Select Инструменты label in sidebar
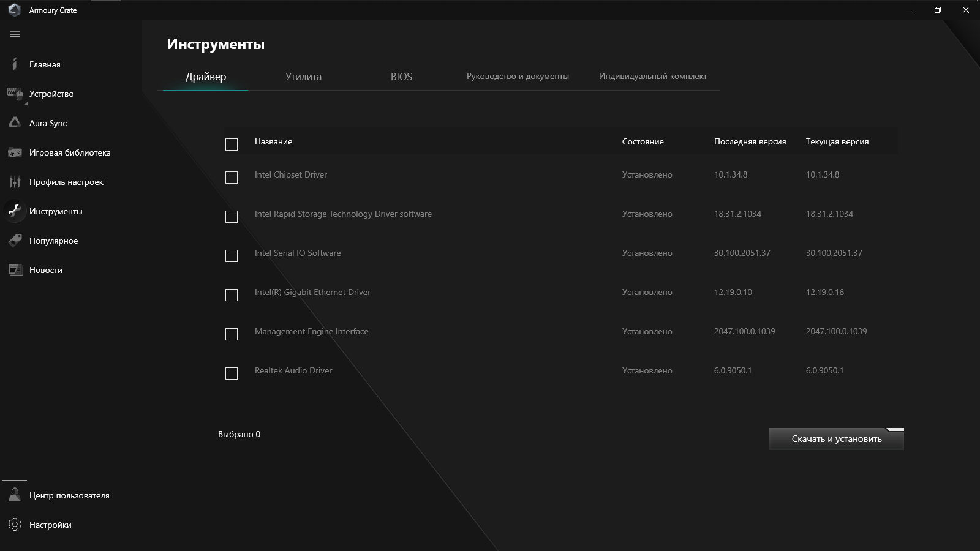The image size is (980, 551). (x=56, y=211)
